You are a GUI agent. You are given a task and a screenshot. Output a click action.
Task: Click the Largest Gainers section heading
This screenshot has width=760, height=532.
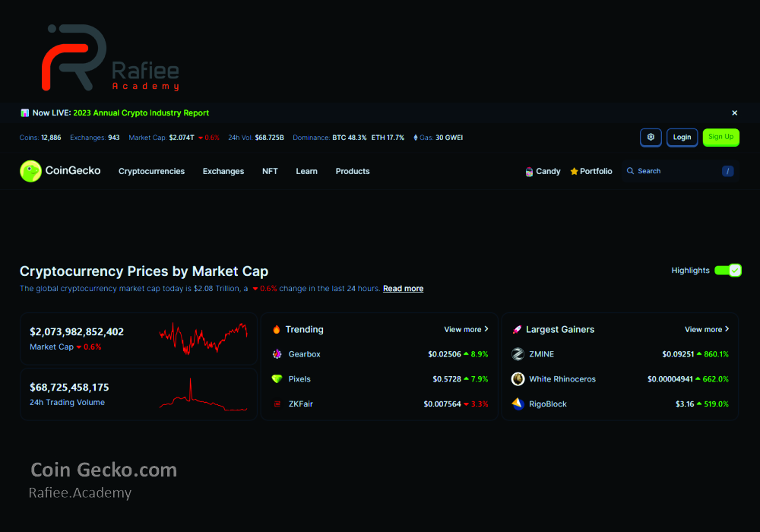(560, 330)
